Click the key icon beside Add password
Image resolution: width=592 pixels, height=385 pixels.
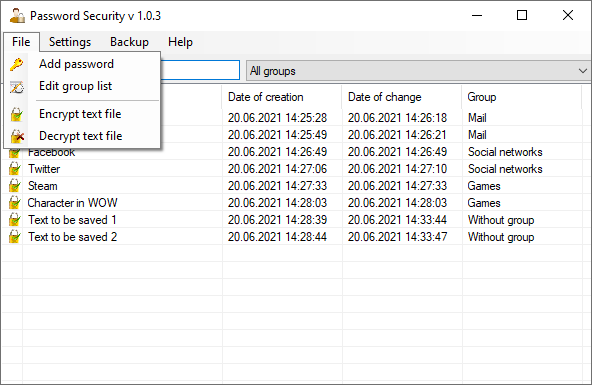point(16,65)
